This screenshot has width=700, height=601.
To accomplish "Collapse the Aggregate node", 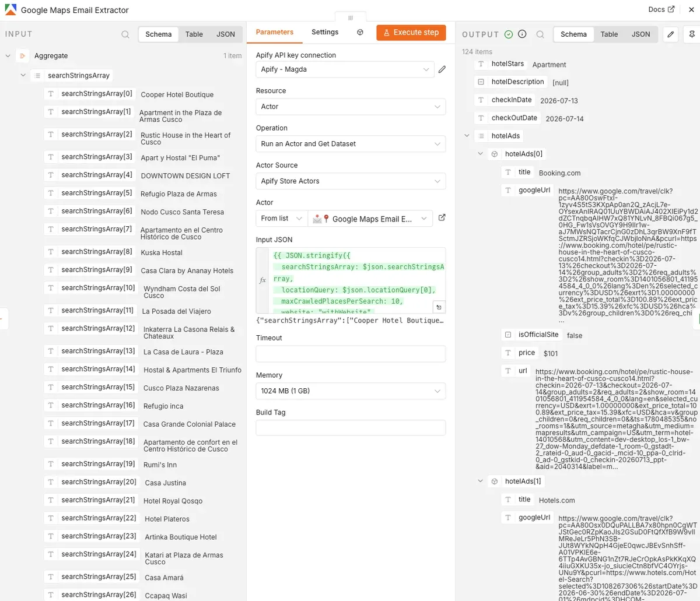I will [x=8, y=56].
